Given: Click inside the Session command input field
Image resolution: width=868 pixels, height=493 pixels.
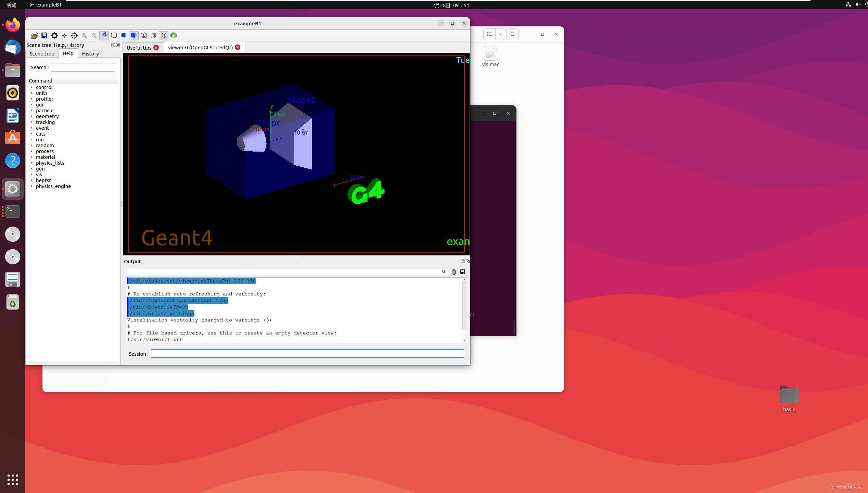Looking at the screenshot, I should pos(307,353).
